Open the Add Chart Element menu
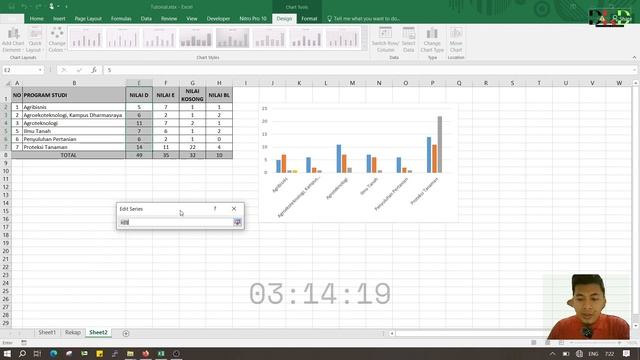 point(13,40)
